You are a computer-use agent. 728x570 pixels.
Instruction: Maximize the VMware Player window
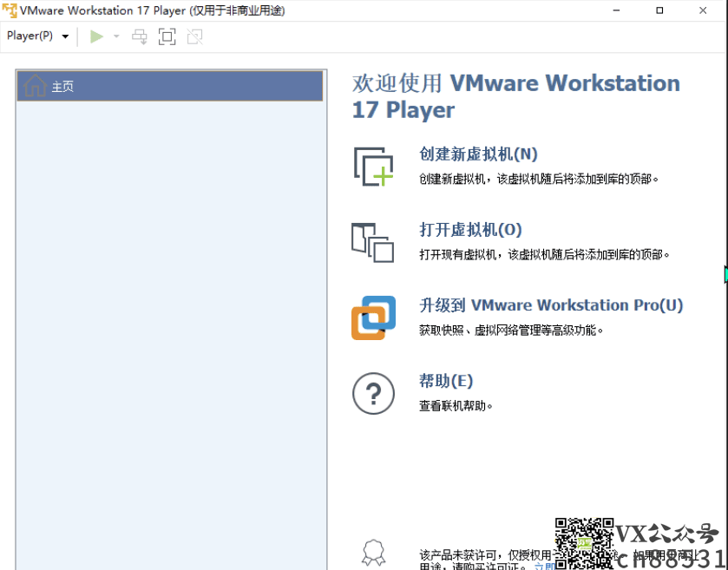coord(659,10)
